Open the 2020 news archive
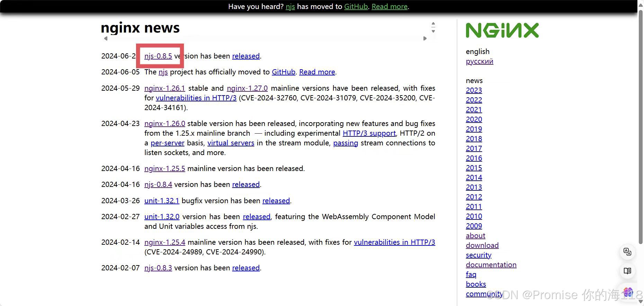644x306 pixels. (x=474, y=119)
